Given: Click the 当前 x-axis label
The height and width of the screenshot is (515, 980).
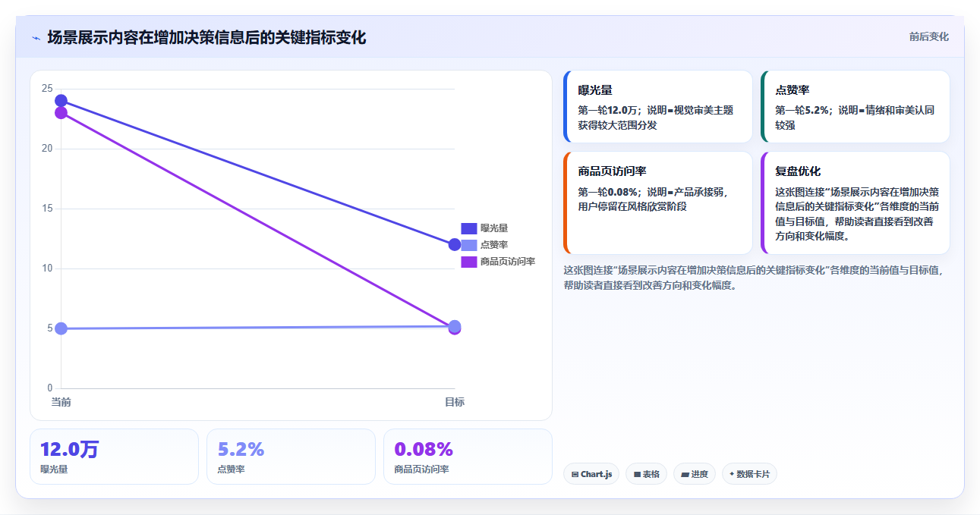Looking at the screenshot, I should tap(61, 402).
